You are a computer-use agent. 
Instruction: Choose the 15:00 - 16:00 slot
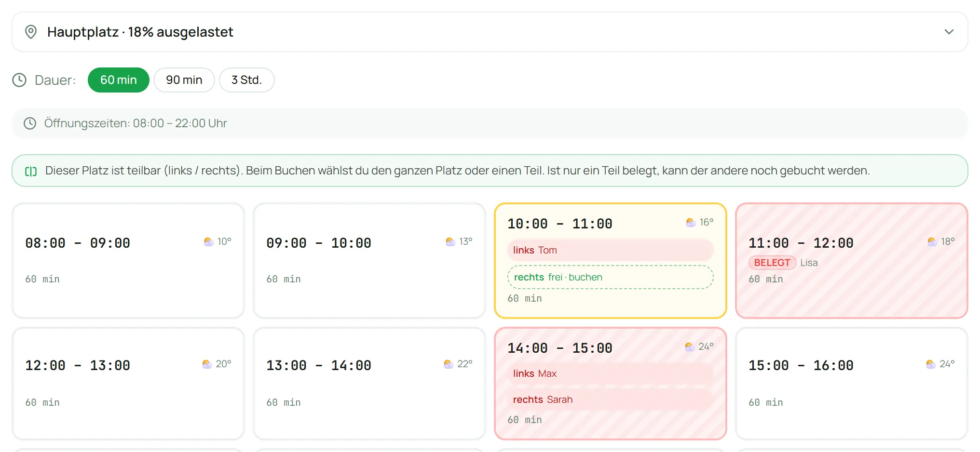pos(852,384)
